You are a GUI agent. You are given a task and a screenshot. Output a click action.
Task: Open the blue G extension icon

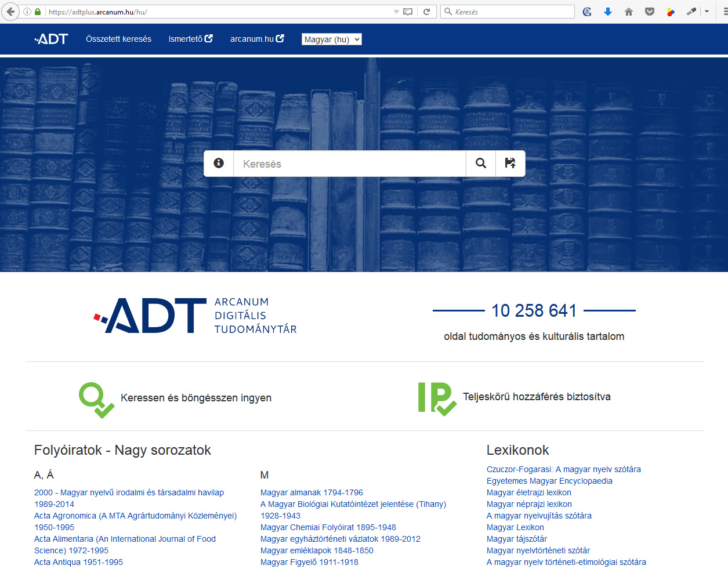587,12
